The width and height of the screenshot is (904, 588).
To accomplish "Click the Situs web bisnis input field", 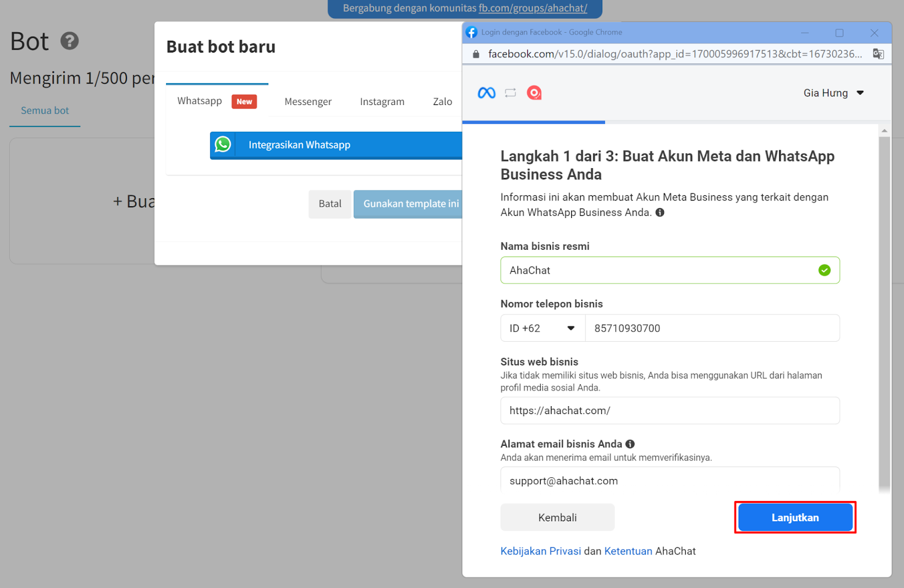I will tap(670, 411).
